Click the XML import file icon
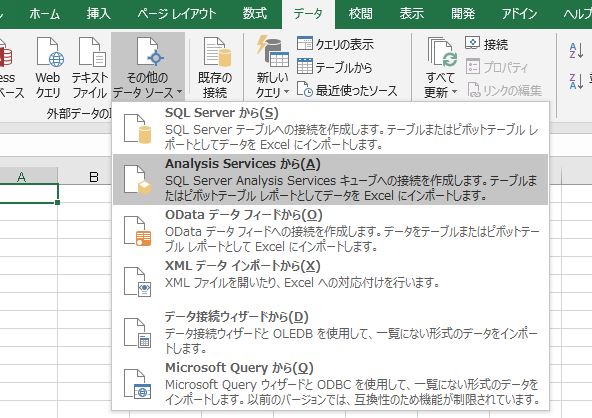The height and width of the screenshot is (418, 592). pyautogui.click(x=138, y=282)
